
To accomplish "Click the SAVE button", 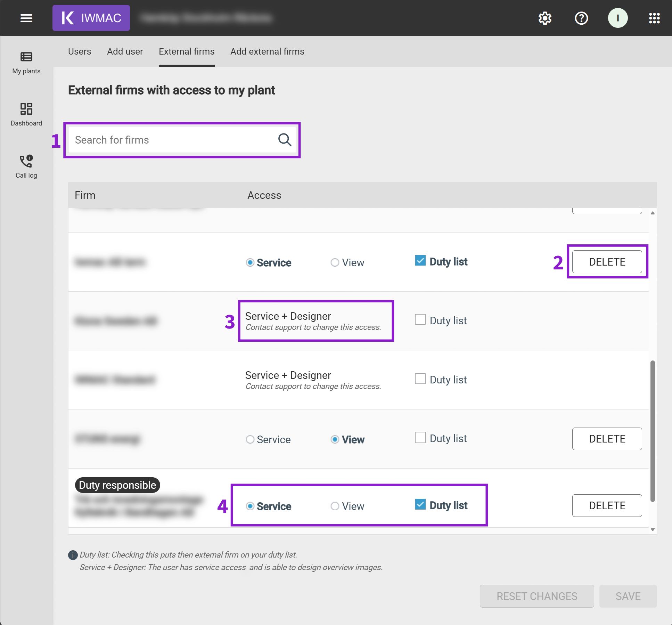I will click(x=628, y=596).
